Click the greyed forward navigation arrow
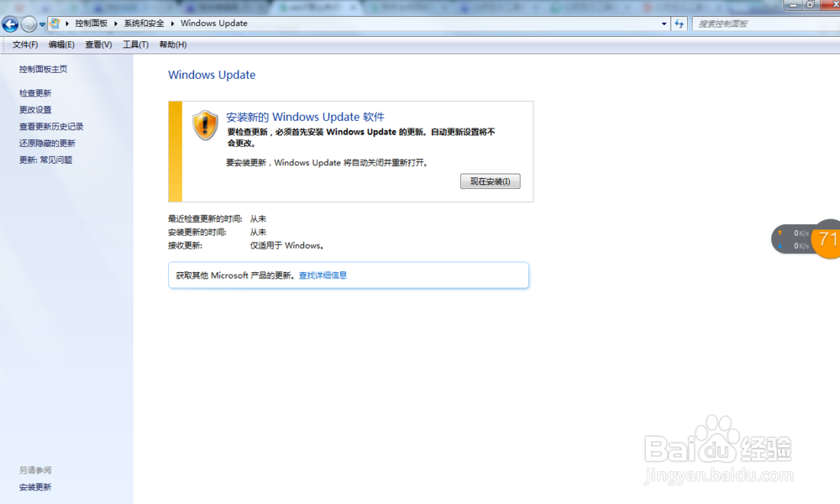This screenshot has height=504, width=840. coord(29,24)
